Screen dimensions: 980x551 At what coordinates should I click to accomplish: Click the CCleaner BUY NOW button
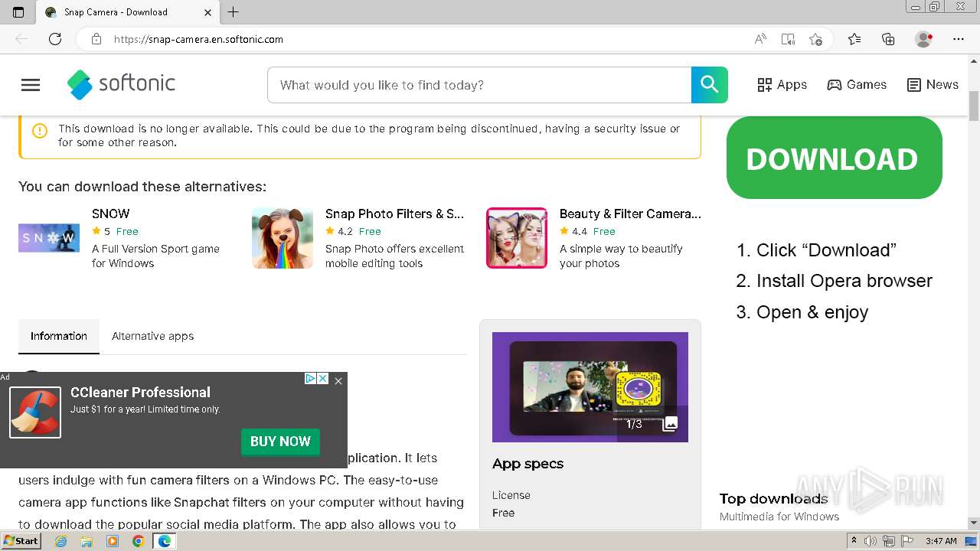pyautogui.click(x=280, y=442)
